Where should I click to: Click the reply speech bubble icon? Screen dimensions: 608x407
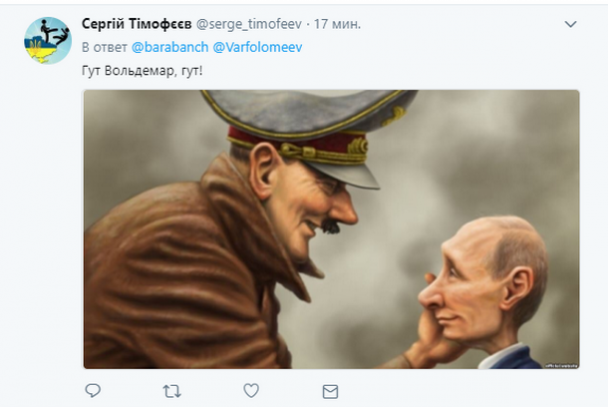(93, 390)
